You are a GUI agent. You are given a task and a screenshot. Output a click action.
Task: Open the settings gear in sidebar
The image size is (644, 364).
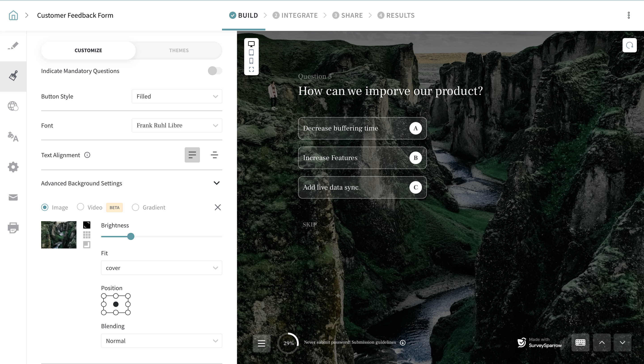[x=13, y=167]
